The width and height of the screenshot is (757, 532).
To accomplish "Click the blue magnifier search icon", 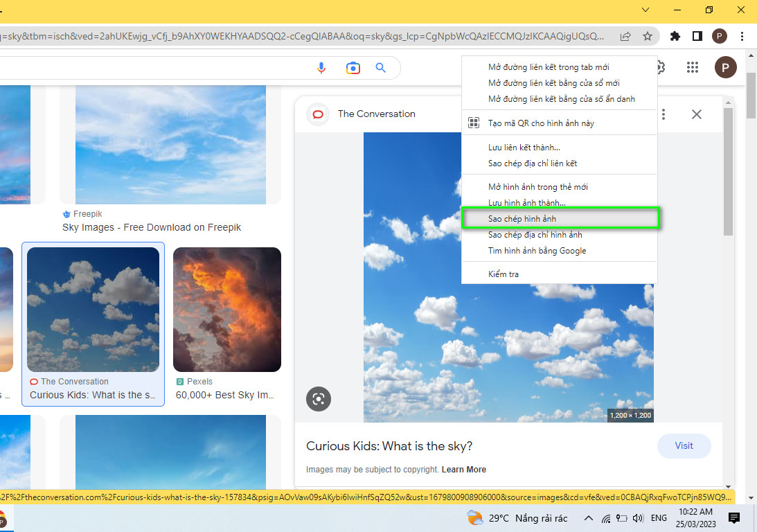I will 381,68.
